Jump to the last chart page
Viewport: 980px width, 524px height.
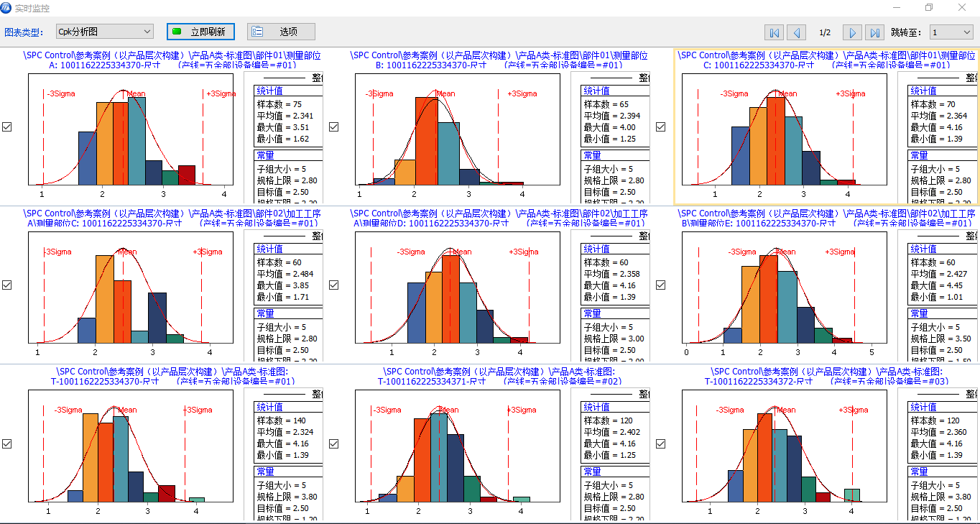click(x=874, y=32)
